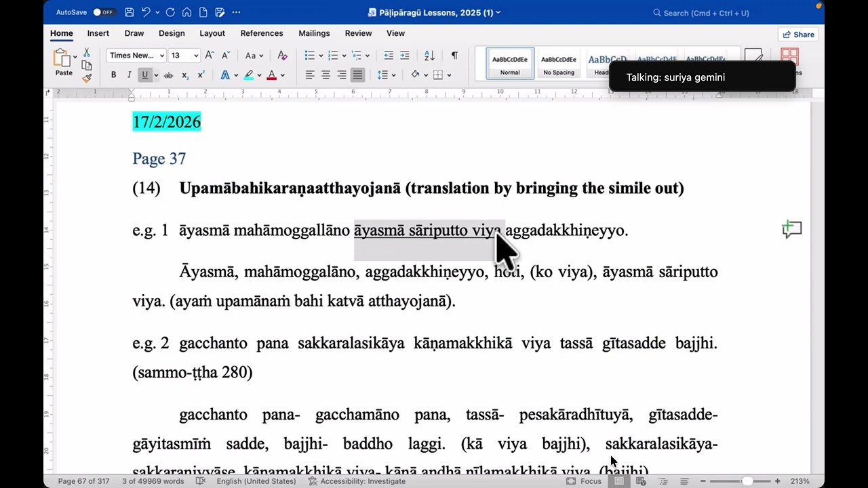
Task: Pick the red font color button
Action: [x=272, y=75]
